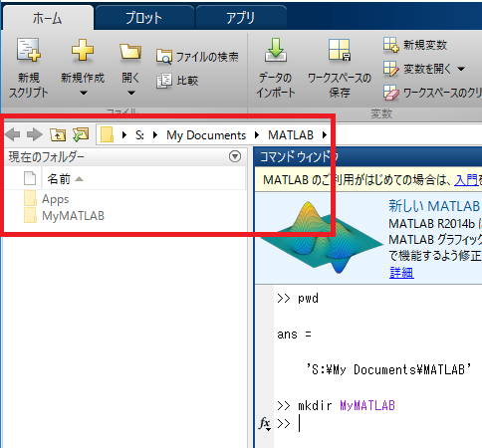Click S: in the address path
The image size is (482, 448).
(139, 135)
